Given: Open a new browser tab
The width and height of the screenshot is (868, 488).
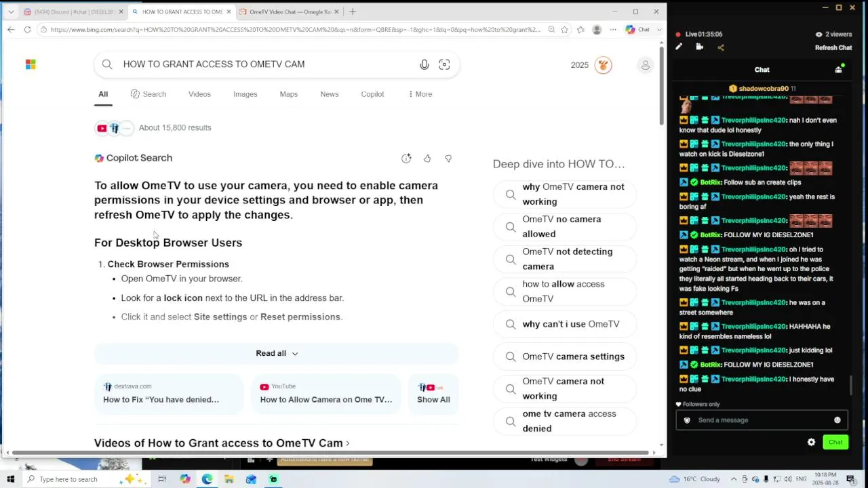Looking at the screenshot, I should [353, 12].
